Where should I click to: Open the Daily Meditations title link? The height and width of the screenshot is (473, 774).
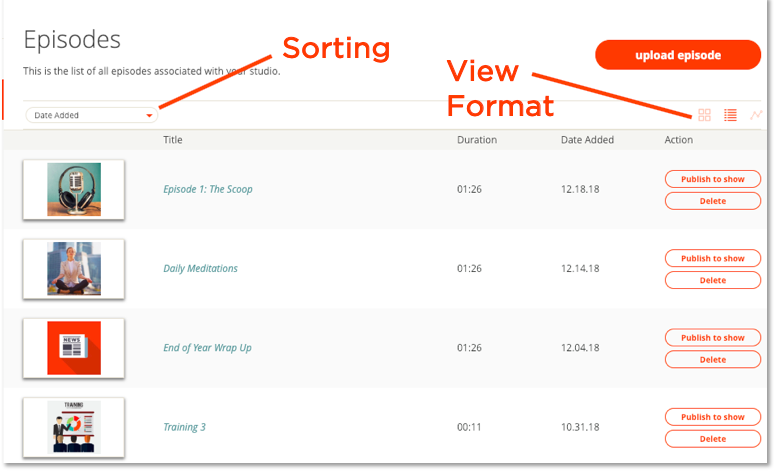pos(200,268)
